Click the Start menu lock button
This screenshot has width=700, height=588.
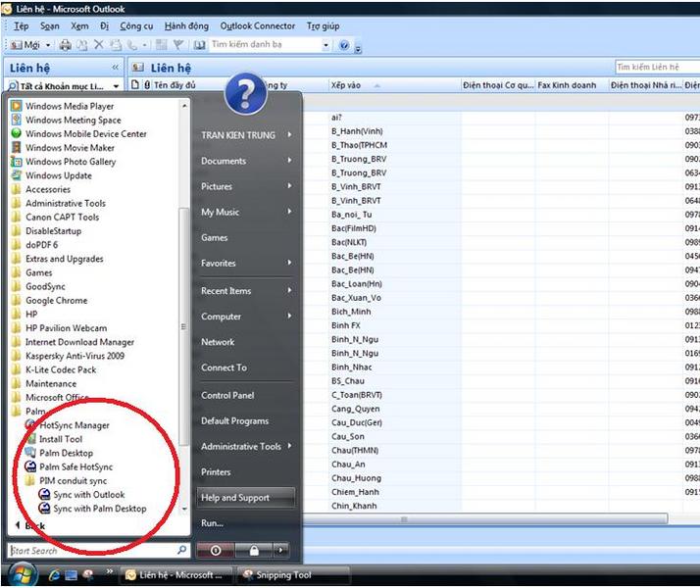click(x=254, y=551)
